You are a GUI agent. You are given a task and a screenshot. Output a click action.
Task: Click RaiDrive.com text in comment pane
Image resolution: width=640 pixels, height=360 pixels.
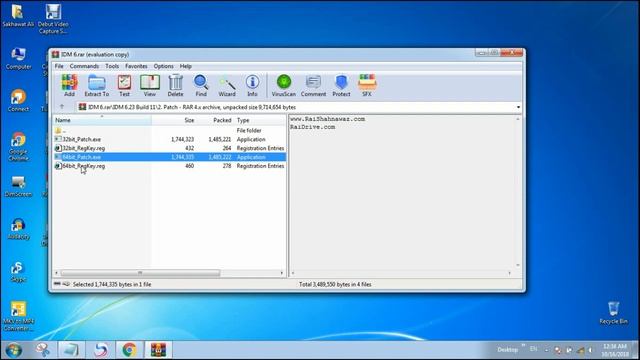pyautogui.click(x=313, y=127)
